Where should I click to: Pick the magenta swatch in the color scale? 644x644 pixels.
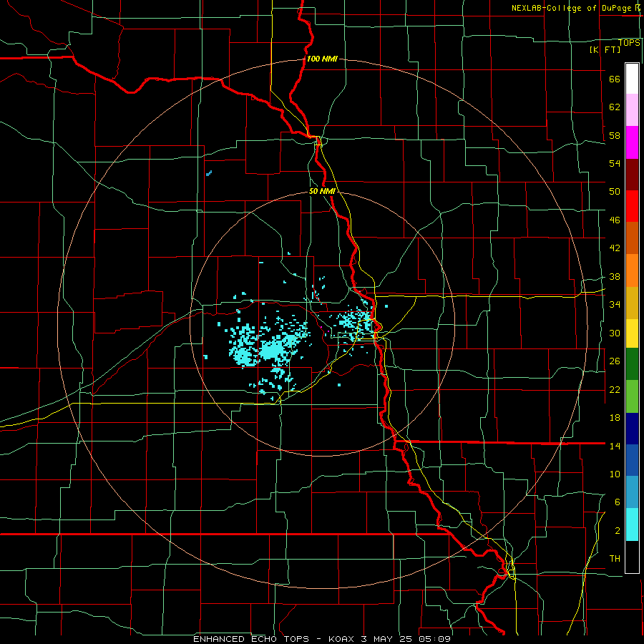click(x=632, y=142)
